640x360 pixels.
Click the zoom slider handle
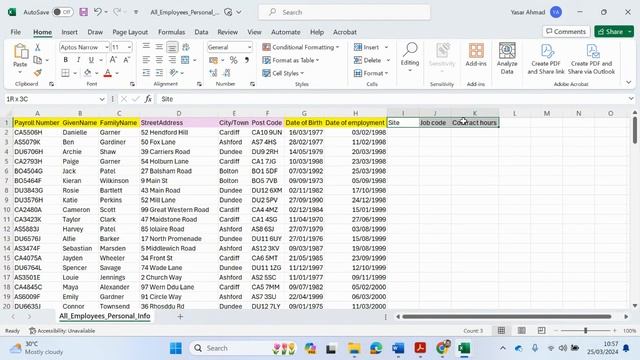click(x=585, y=331)
